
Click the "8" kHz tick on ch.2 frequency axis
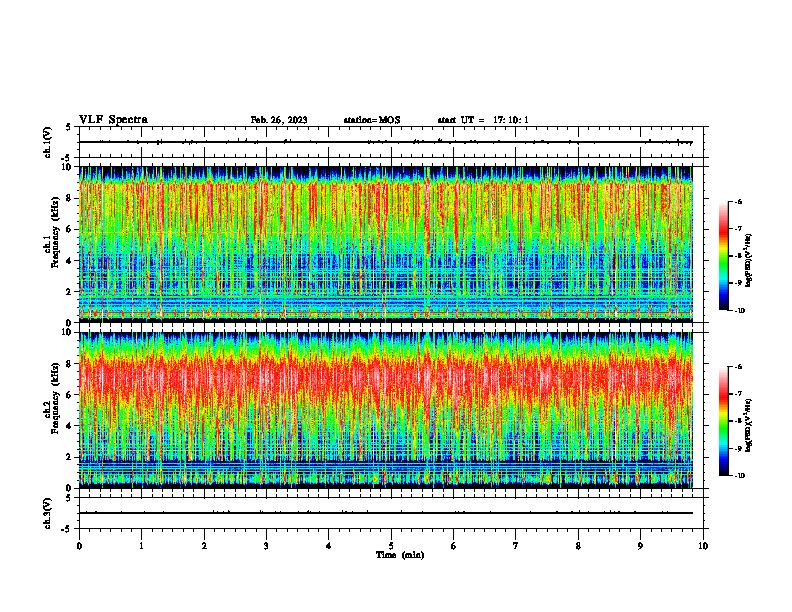click(70, 364)
